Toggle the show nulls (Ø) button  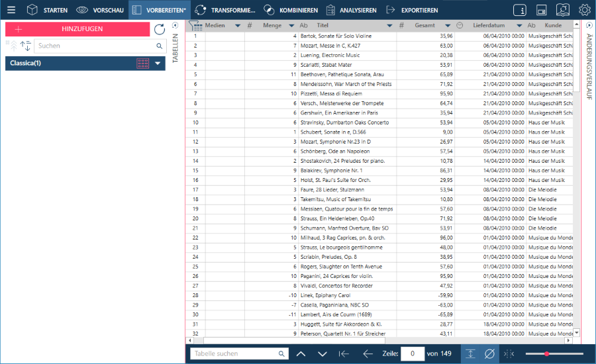[x=489, y=353]
